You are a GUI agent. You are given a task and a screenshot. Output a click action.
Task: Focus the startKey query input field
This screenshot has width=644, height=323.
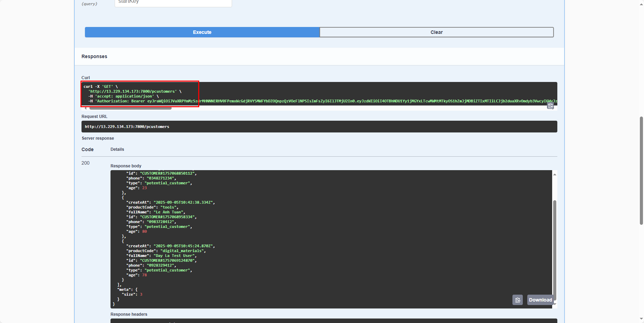click(x=173, y=2)
